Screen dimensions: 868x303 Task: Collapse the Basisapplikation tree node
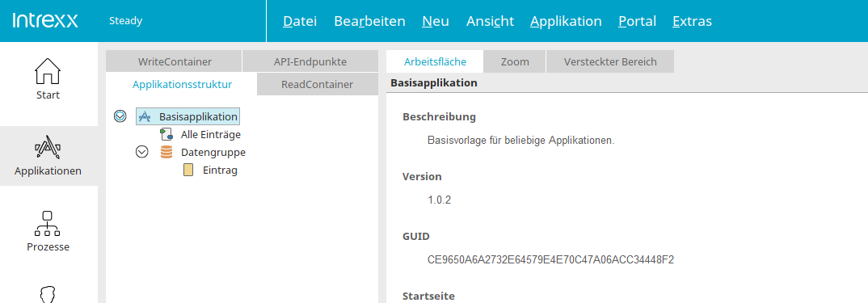click(120, 117)
